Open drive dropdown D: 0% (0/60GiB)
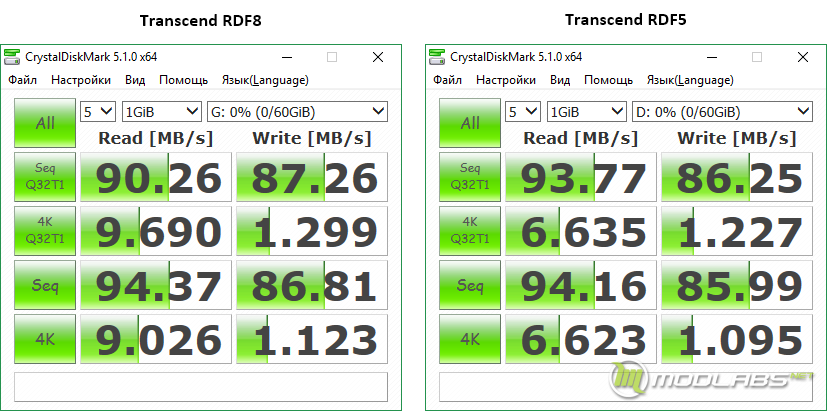 (722, 111)
